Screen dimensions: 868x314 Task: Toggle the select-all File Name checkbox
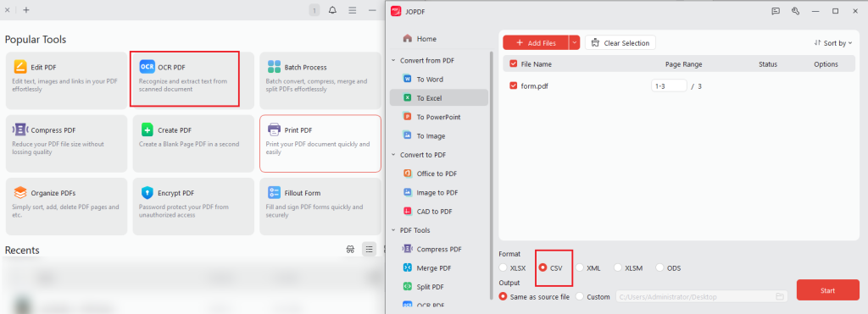coord(513,64)
